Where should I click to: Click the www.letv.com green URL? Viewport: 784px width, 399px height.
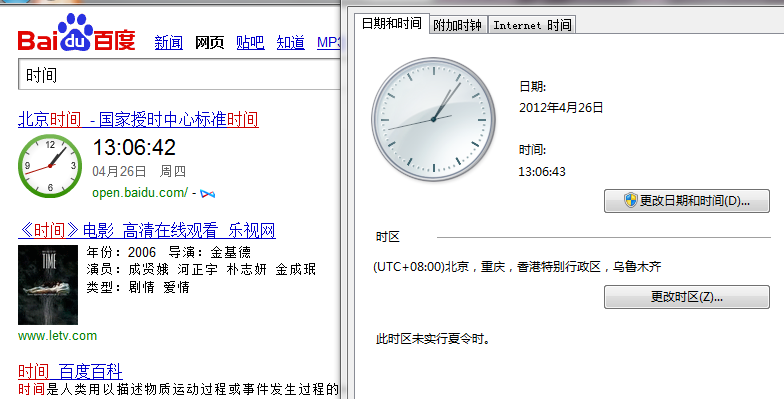(58, 336)
